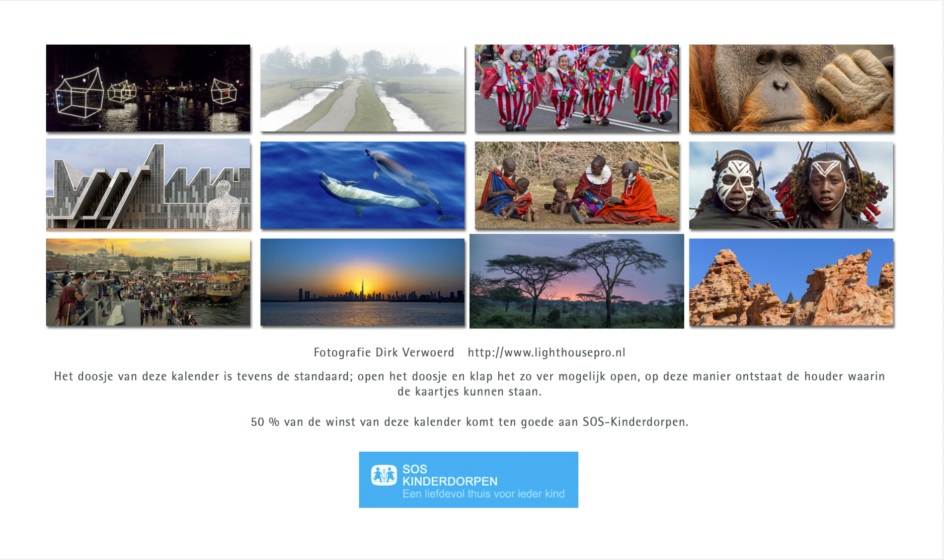Click the SOS Kinderdorpen logo icon

pyautogui.click(x=384, y=476)
